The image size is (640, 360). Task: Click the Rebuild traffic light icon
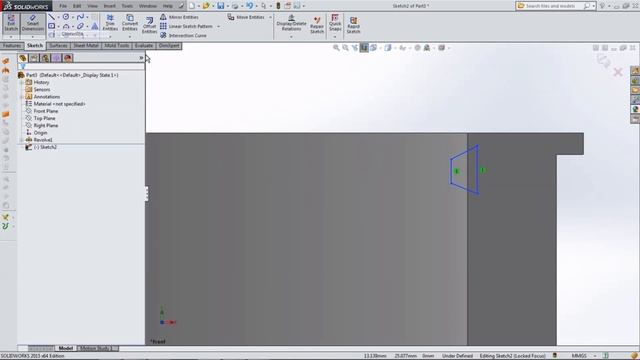tap(278, 6)
